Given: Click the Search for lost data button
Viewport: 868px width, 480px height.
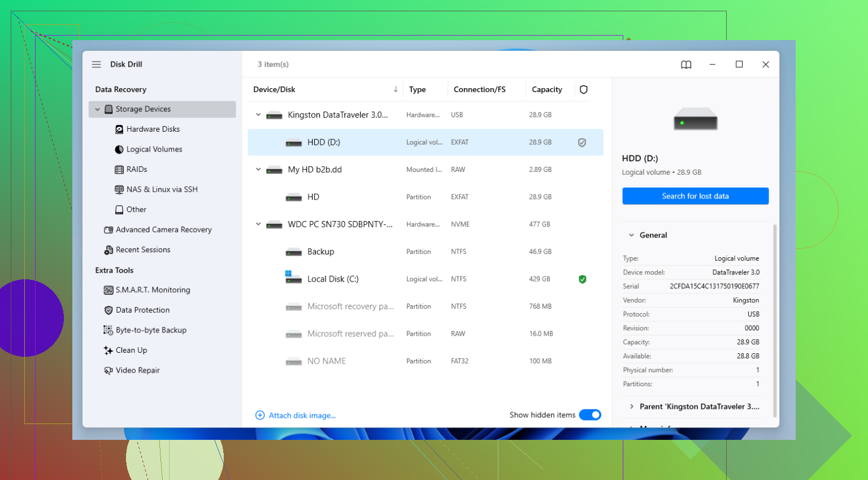Looking at the screenshot, I should point(696,196).
